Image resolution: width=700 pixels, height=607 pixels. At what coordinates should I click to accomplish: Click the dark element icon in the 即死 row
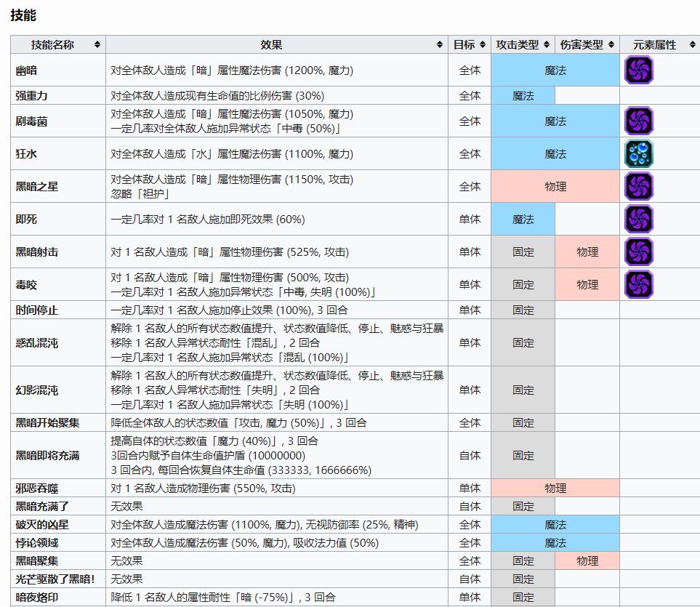639,219
